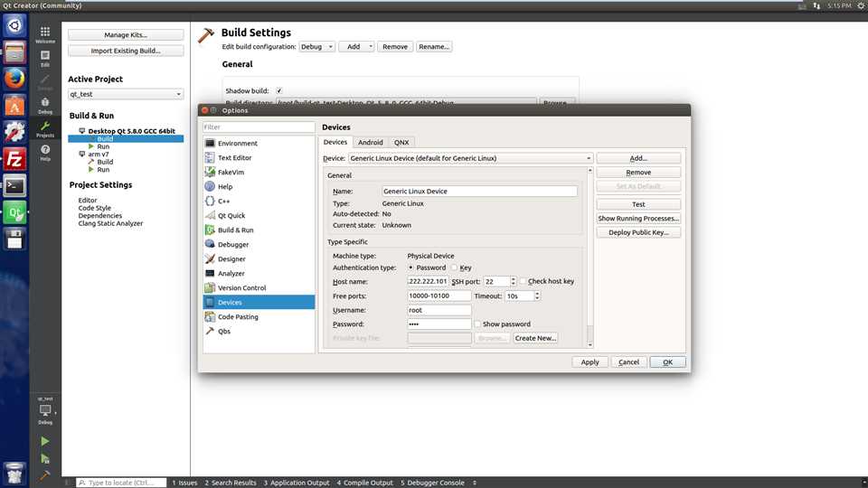Switch to Edit mode icon
This screenshot has height=488, width=868.
(45, 58)
